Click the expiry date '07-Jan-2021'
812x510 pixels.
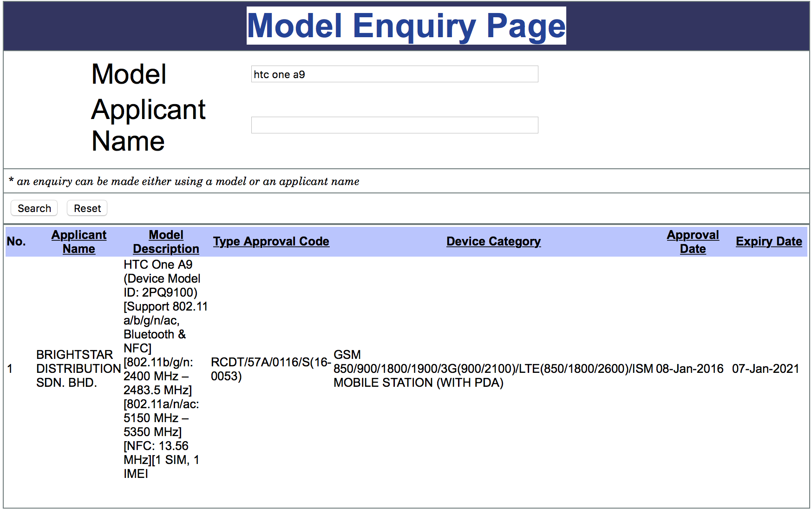[x=766, y=369]
